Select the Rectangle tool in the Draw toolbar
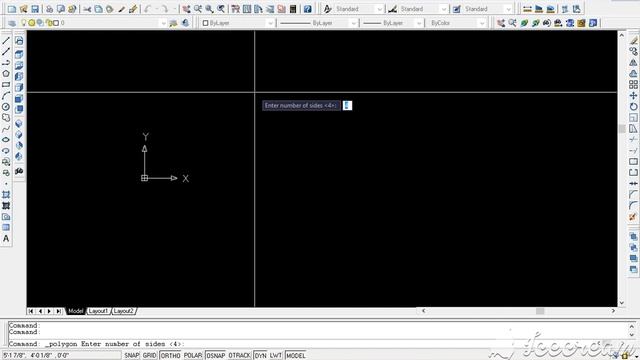Screen dimensions: 640x360 pos(6,85)
